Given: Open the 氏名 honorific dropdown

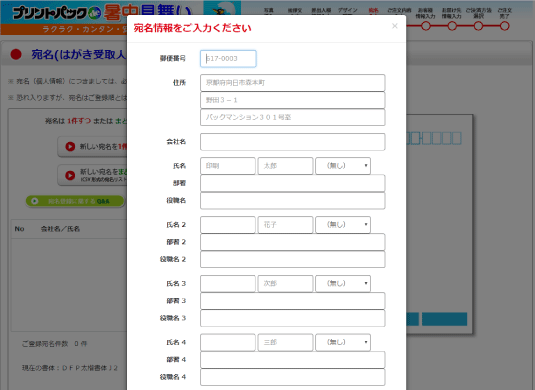Looking at the screenshot, I should point(343,166).
